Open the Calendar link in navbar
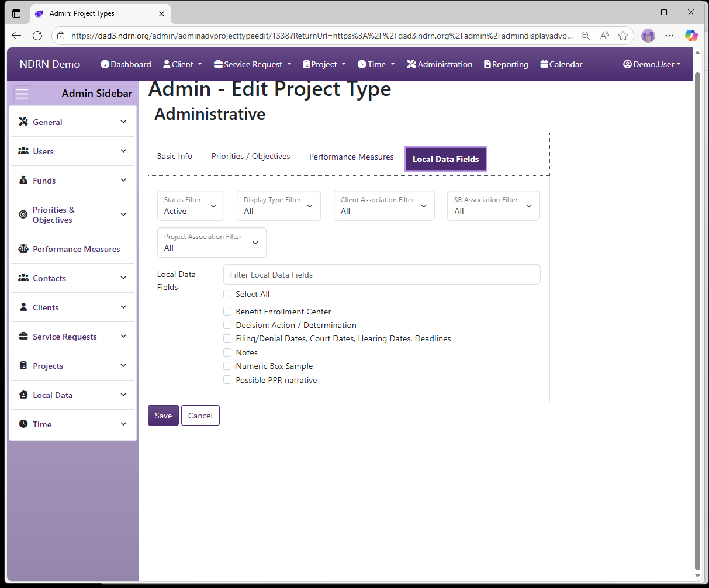Image resolution: width=709 pixels, height=588 pixels. [561, 64]
